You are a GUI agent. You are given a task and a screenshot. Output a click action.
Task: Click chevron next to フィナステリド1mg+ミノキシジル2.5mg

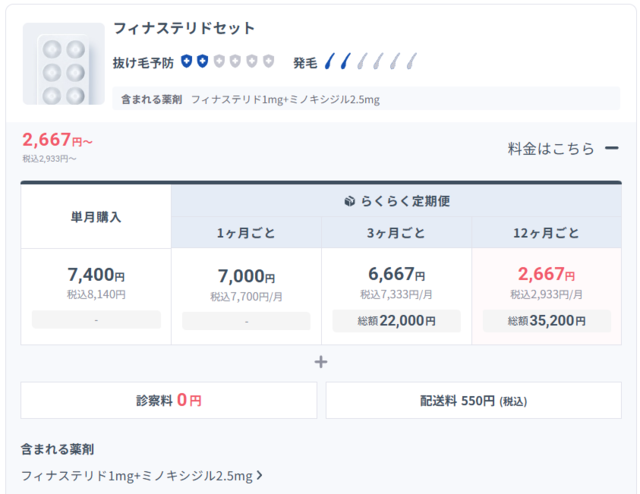pyautogui.click(x=260, y=476)
